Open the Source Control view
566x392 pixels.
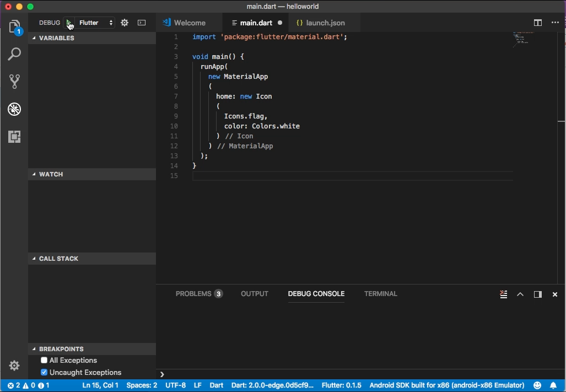tap(14, 81)
